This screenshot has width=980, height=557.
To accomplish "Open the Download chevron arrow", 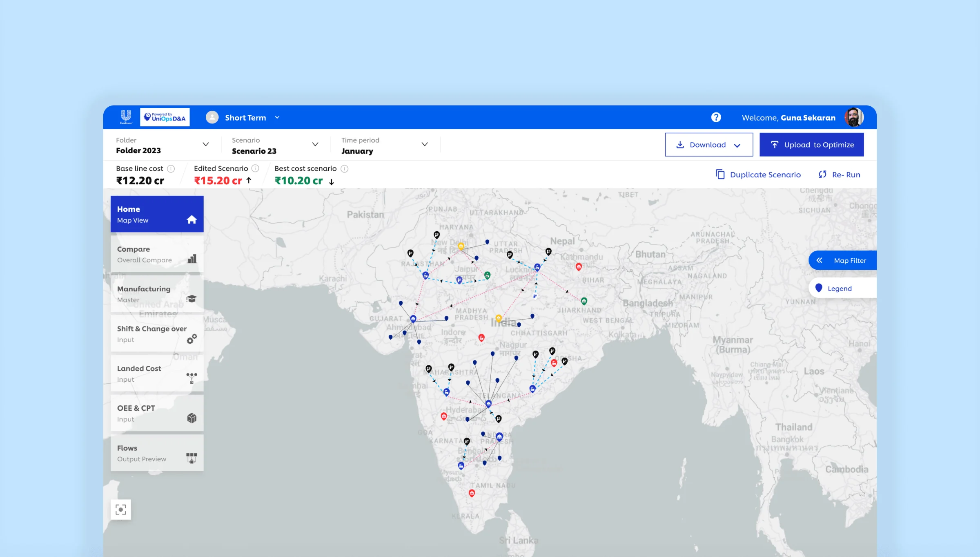I will click(x=737, y=145).
